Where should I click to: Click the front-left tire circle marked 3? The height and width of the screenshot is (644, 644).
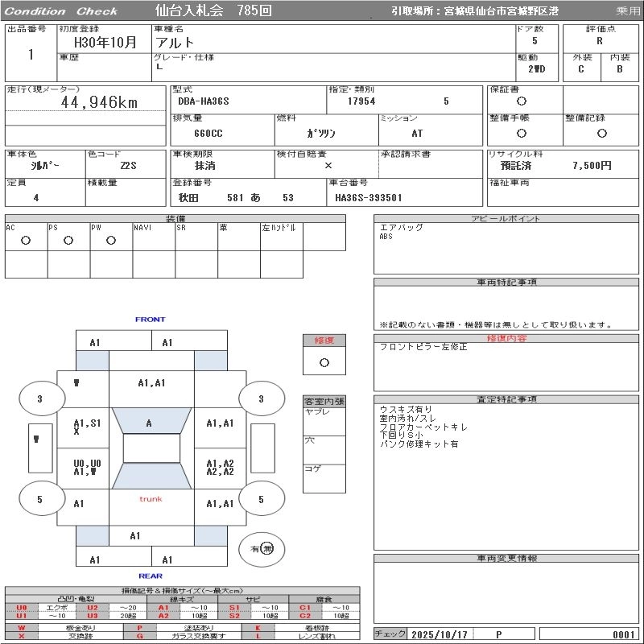pos(39,398)
